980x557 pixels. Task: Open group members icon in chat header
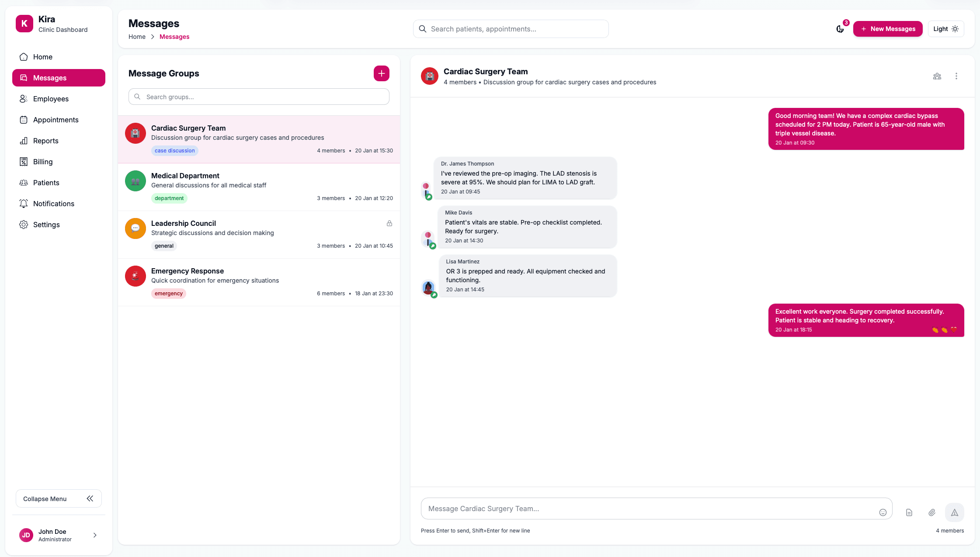point(937,76)
